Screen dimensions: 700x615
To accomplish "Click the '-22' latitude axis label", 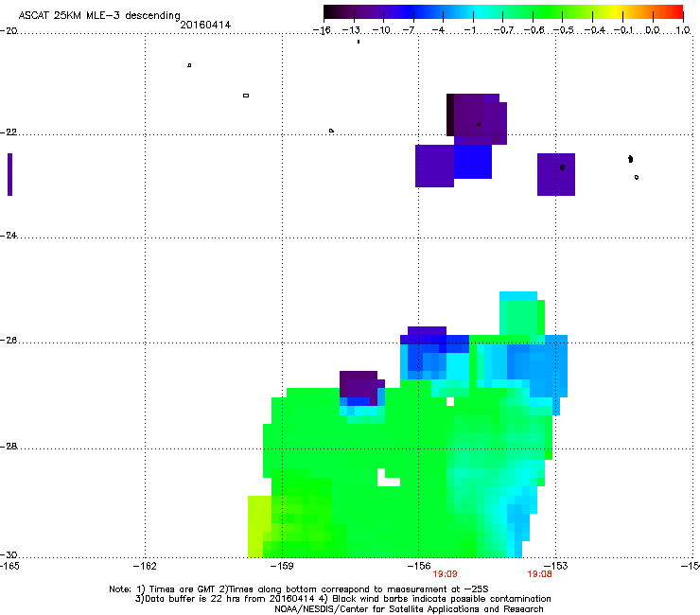I will (x=9, y=132).
